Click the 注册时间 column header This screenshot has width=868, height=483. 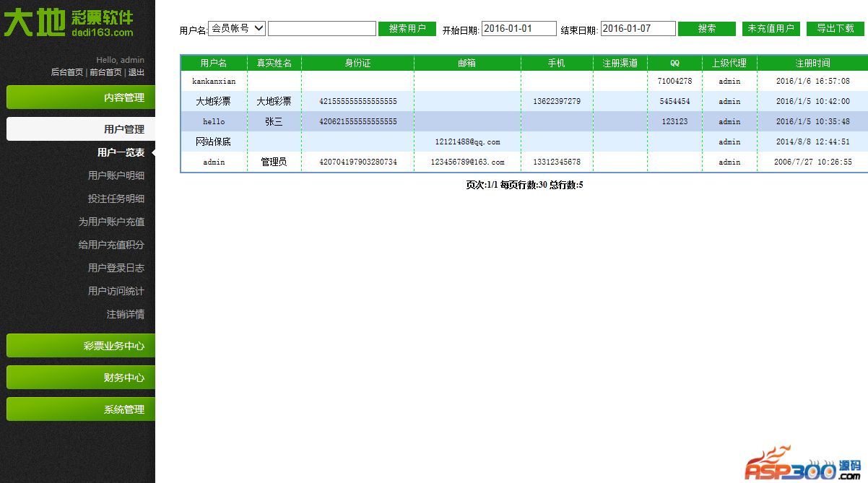[812, 64]
